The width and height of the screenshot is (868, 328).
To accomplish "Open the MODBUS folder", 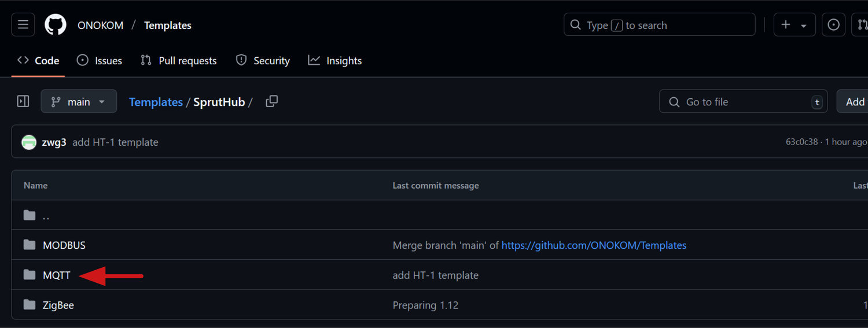I will (64, 245).
